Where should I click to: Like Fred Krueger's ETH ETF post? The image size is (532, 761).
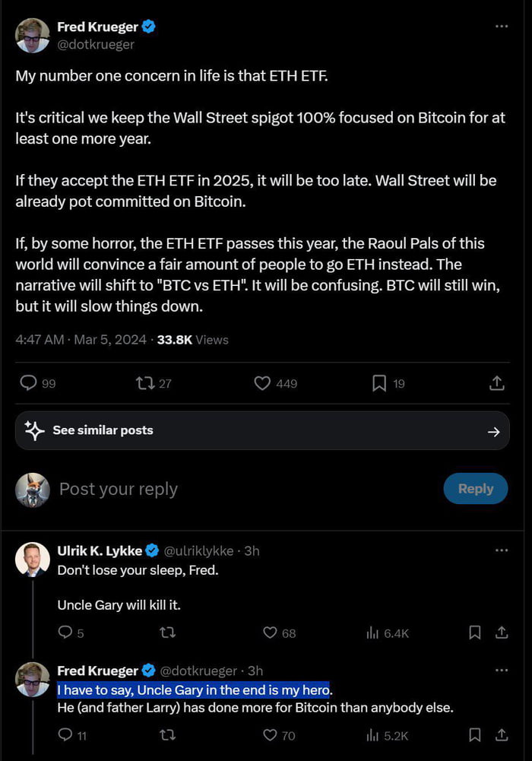click(x=262, y=383)
